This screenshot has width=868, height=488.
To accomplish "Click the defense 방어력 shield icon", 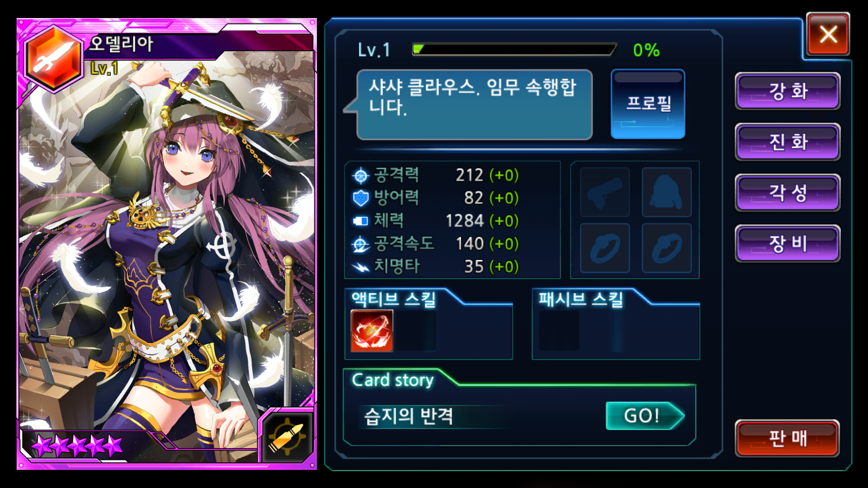I will pos(361,198).
